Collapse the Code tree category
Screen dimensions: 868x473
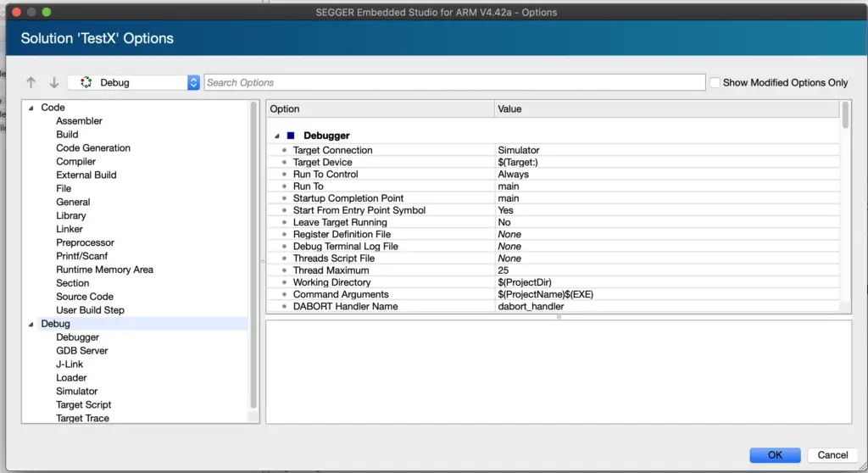click(x=31, y=108)
